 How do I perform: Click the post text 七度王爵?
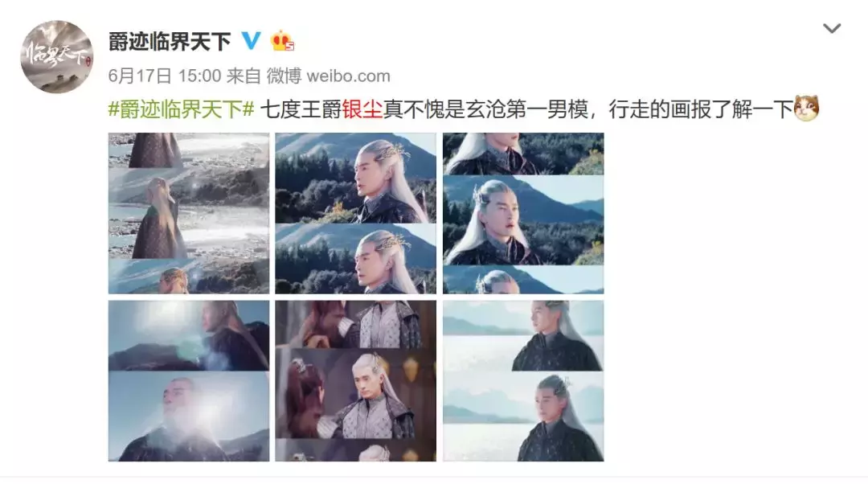tap(301, 109)
